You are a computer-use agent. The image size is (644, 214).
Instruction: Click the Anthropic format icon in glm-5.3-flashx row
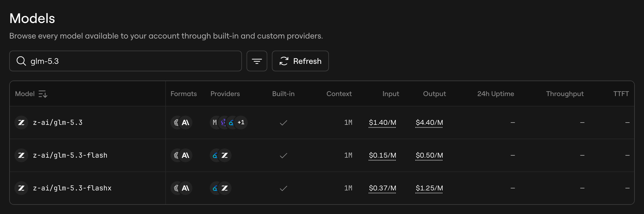[x=186, y=188]
